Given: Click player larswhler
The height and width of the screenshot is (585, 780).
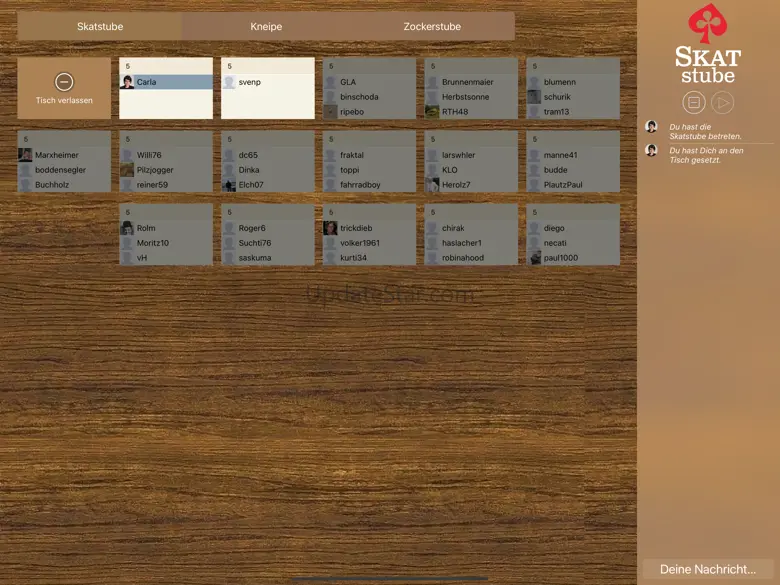Looking at the screenshot, I should [471, 155].
